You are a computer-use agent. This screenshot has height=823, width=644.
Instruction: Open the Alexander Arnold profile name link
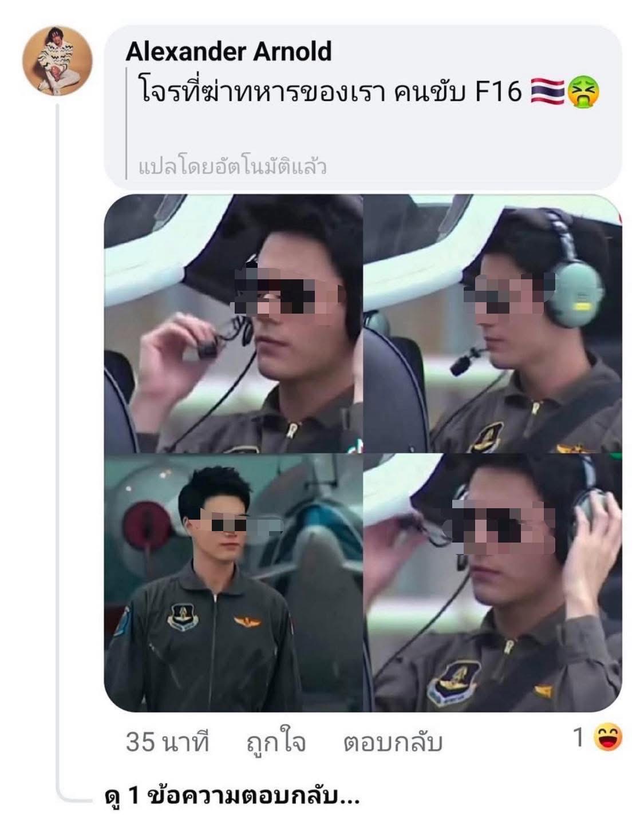tap(228, 52)
